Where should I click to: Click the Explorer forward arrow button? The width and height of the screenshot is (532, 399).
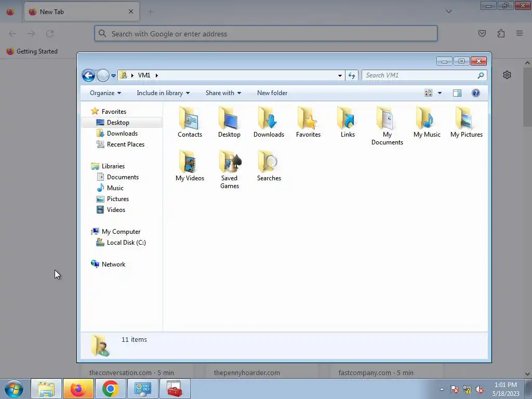pos(103,75)
